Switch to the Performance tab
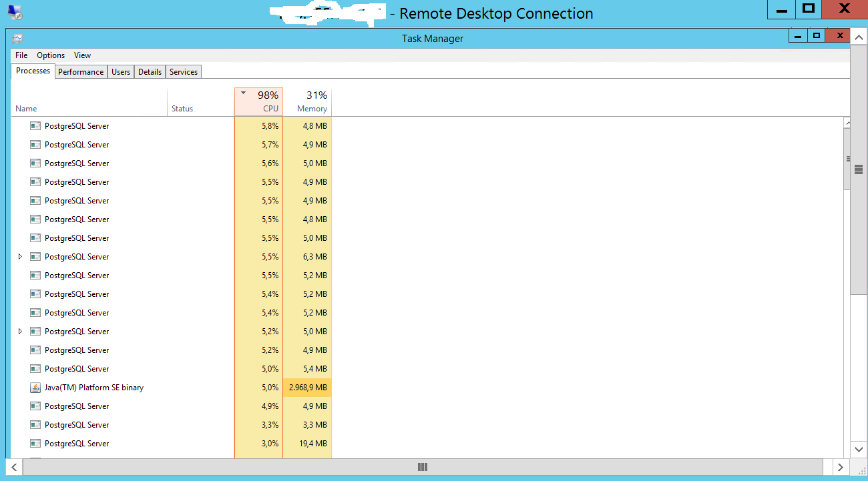Image resolution: width=868 pixels, height=481 pixels. [81, 72]
